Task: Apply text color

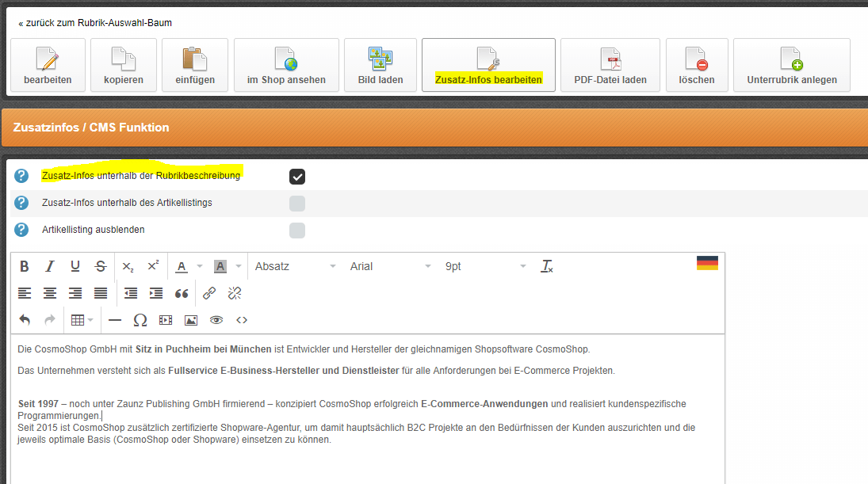Action: [x=182, y=267]
